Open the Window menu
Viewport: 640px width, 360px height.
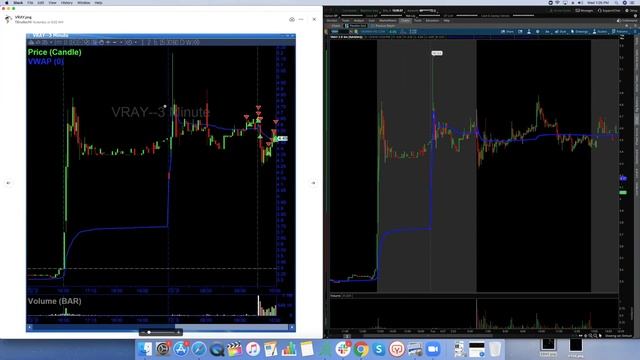[84, 2]
